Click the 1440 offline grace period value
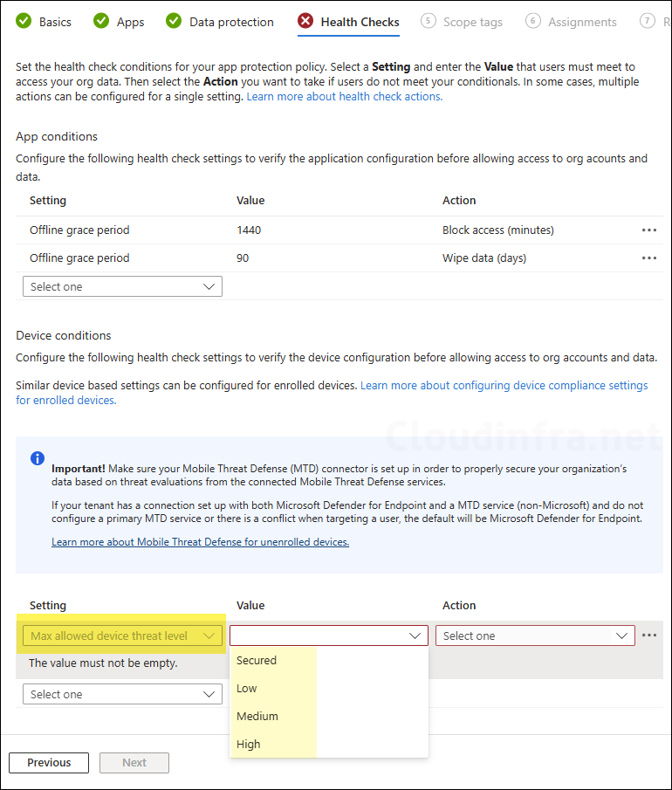 coord(249,230)
